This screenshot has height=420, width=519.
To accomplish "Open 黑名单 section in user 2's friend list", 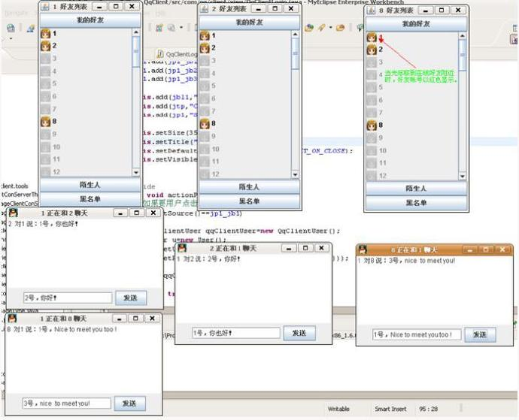I will (248, 201).
